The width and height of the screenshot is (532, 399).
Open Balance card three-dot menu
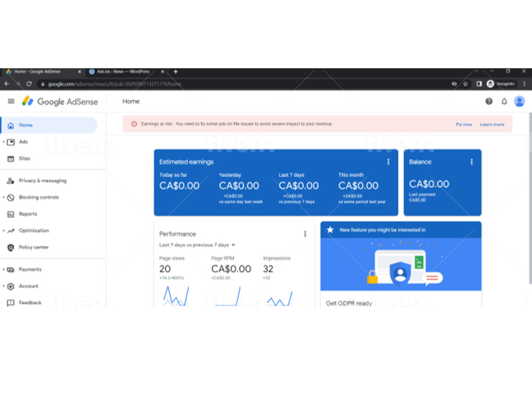coord(471,162)
